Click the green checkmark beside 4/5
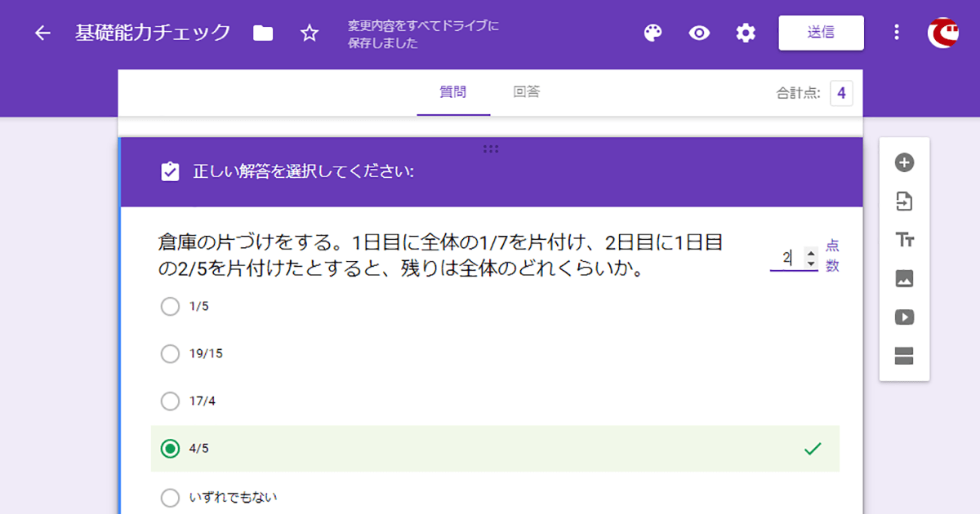The width and height of the screenshot is (980, 514). point(813,449)
